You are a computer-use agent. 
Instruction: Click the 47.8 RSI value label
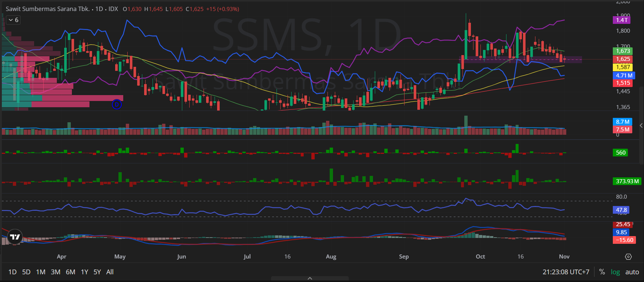(621, 210)
